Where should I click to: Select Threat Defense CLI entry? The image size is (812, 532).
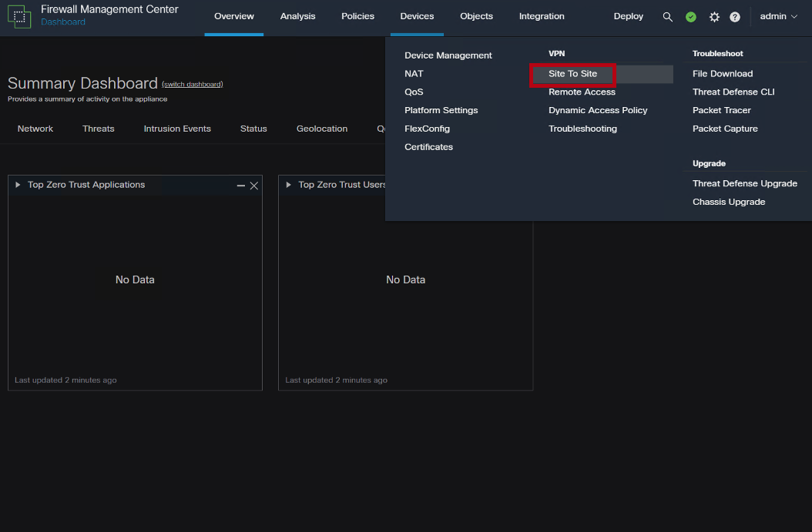pyautogui.click(x=733, y=92)
